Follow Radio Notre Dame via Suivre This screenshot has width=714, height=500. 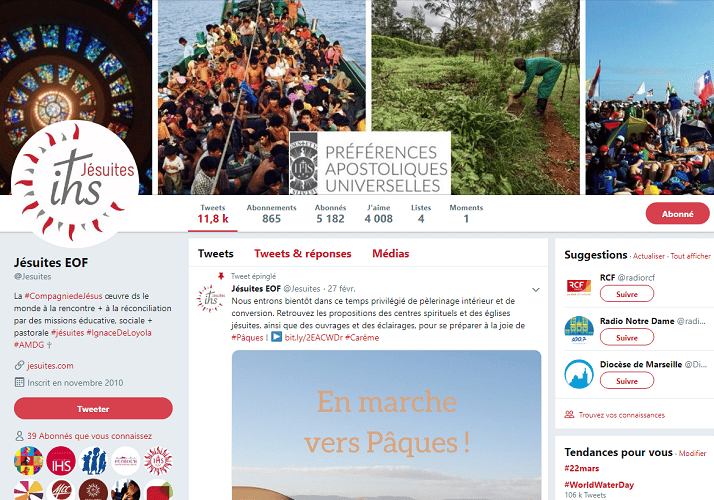[x=627, y=338]
